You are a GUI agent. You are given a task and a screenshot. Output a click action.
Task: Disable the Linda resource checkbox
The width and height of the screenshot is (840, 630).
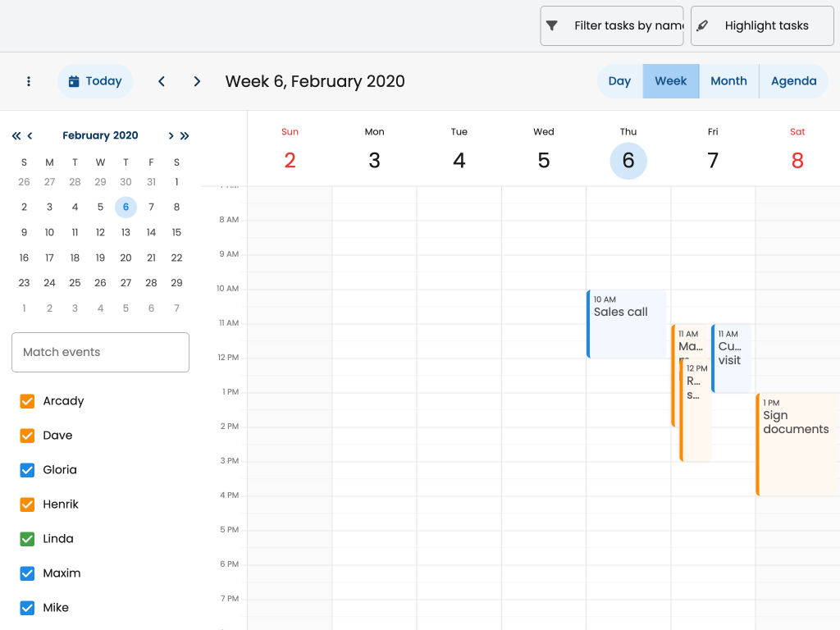pos(27,539)
